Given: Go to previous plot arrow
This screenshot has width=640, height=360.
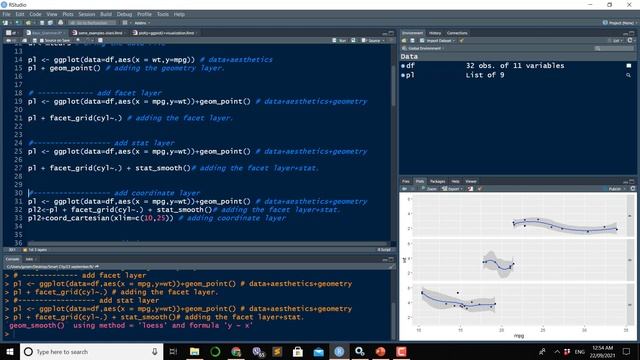Looking at the screenshot, I should click(404, 189).
